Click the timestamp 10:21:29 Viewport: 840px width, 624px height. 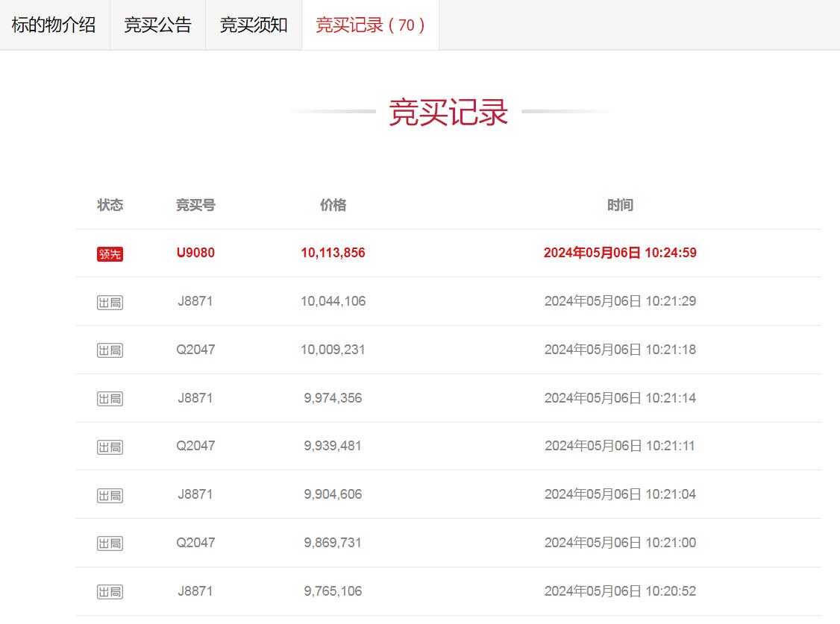click(621, 301)
